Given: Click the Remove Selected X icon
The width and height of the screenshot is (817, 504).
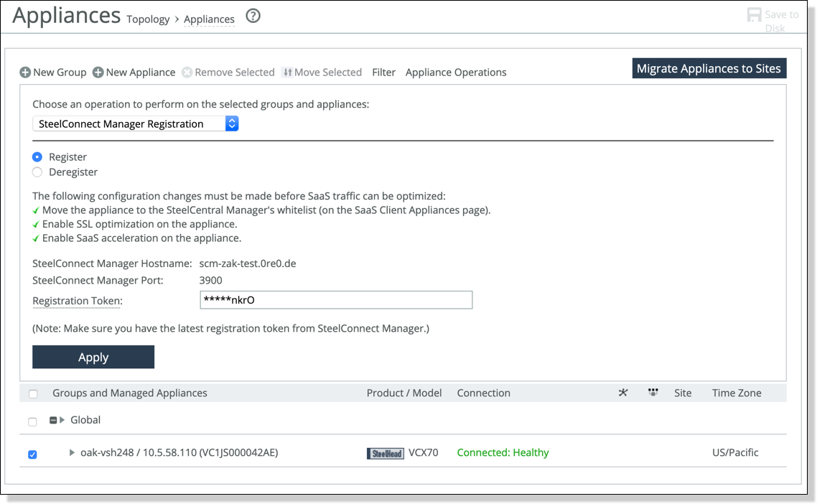Looking at the screenshot, I should (187, 73).
